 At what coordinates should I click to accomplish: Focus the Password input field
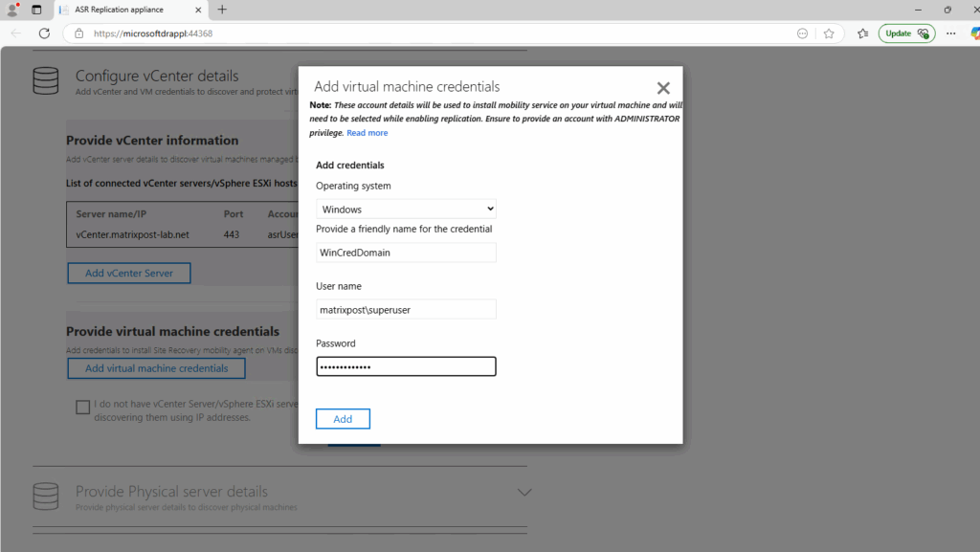coord(406,366)
